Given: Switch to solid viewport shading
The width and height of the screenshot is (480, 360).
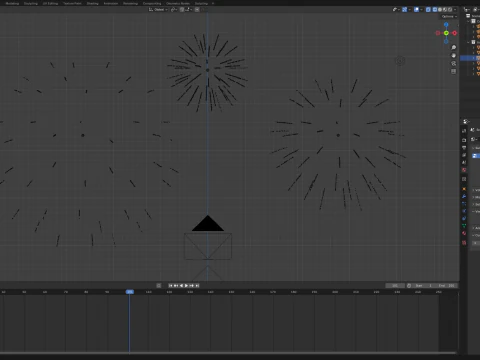Looking at the screenshot, I should point(440,9).
